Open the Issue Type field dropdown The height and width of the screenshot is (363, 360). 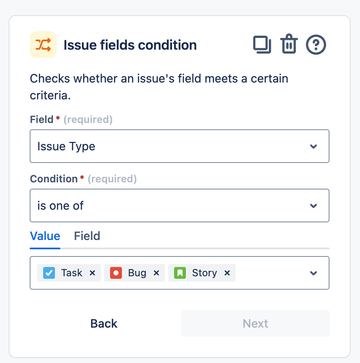coord(180,146)
